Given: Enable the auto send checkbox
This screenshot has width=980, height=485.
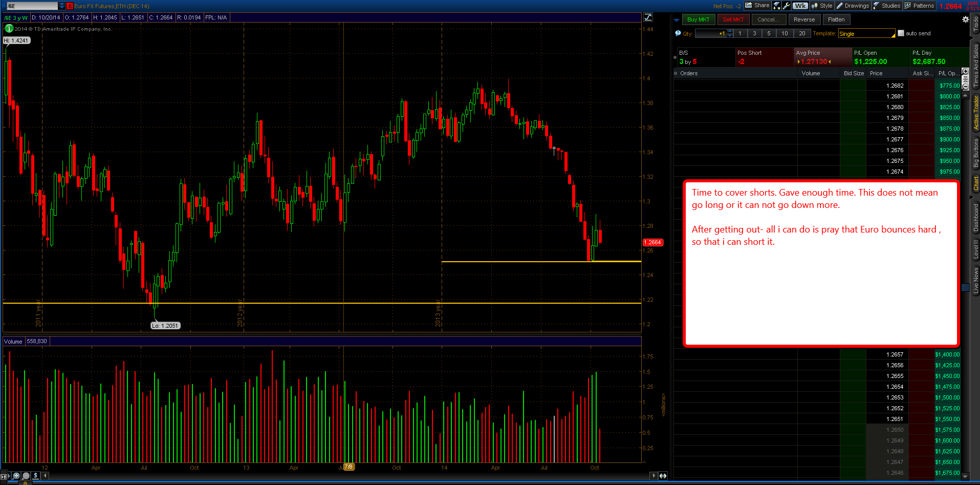Looking at the screenshot, I should 901,33.
